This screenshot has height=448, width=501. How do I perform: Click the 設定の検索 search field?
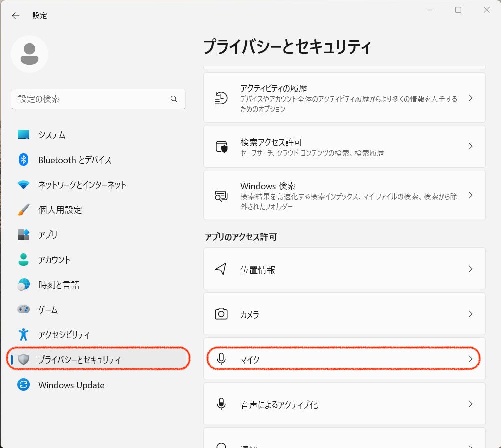[98, 99]
